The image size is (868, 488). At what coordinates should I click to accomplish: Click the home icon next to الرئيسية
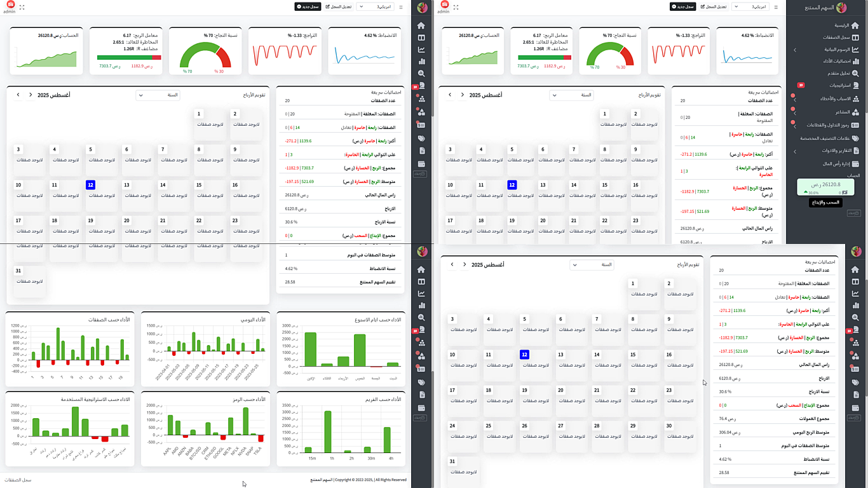coord(855,25)
